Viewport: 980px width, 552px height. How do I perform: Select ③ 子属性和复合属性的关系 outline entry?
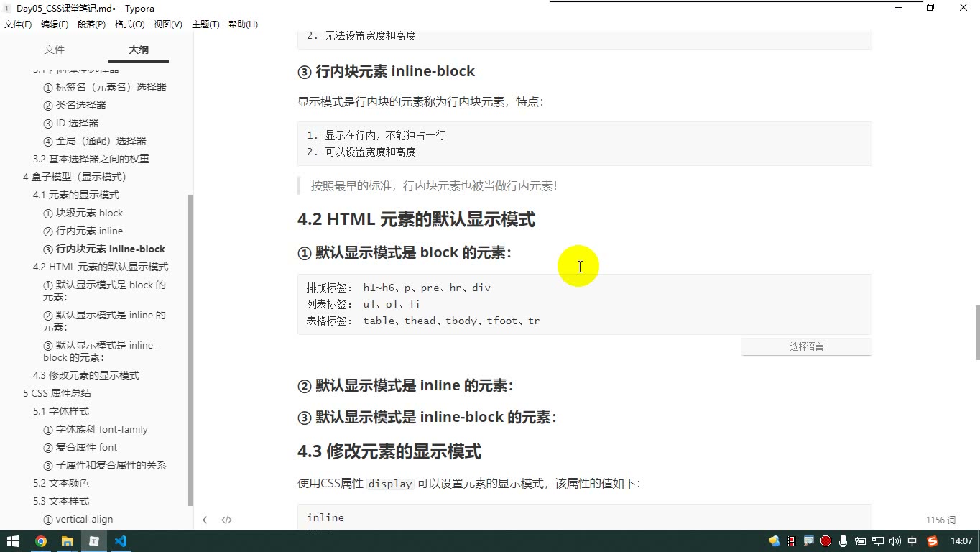tap(105, 465)
